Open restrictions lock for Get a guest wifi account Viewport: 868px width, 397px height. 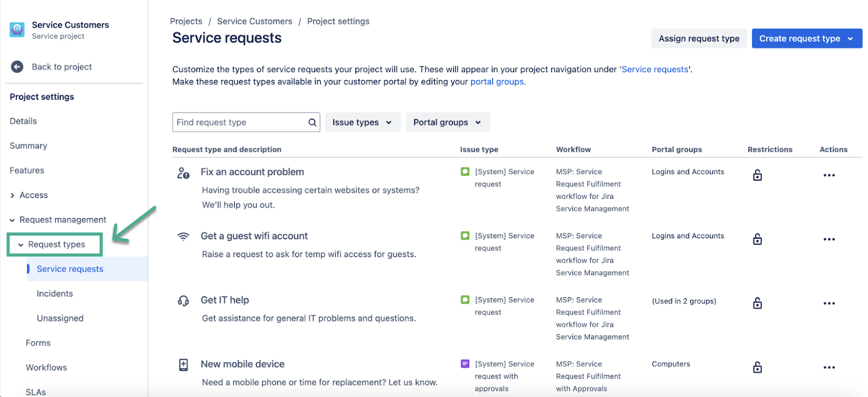pos(757,239)
